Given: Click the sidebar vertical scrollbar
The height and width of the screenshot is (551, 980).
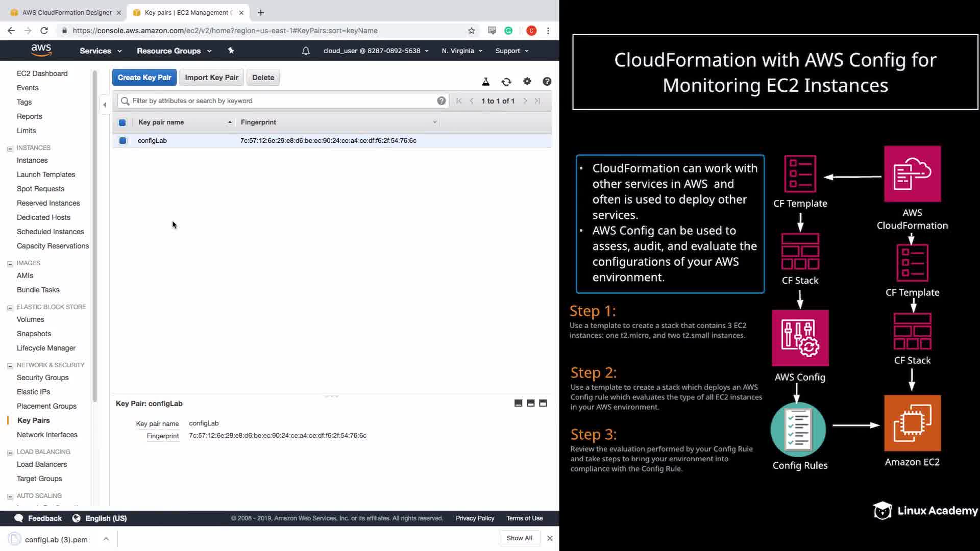Looking at the screenshot, I should pyautogui.click(x=94, y=235).
